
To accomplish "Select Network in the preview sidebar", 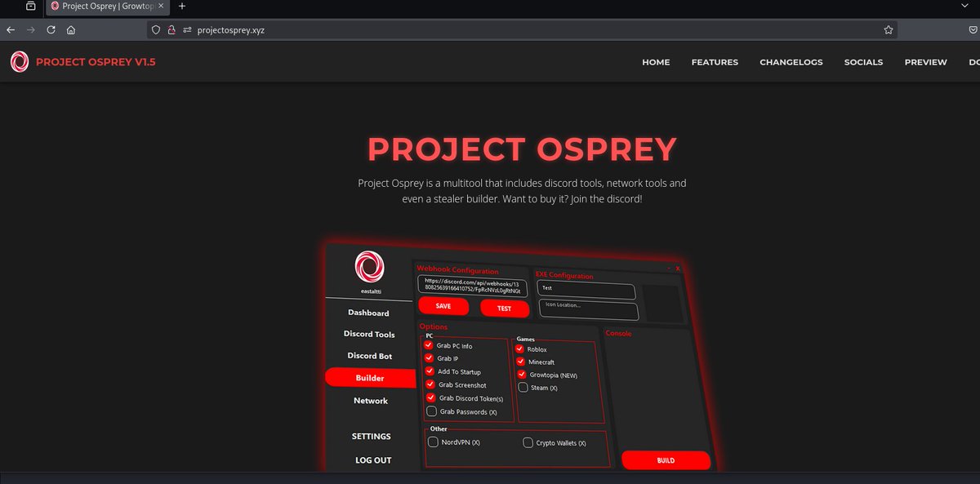I will click(x=371, y=401).
